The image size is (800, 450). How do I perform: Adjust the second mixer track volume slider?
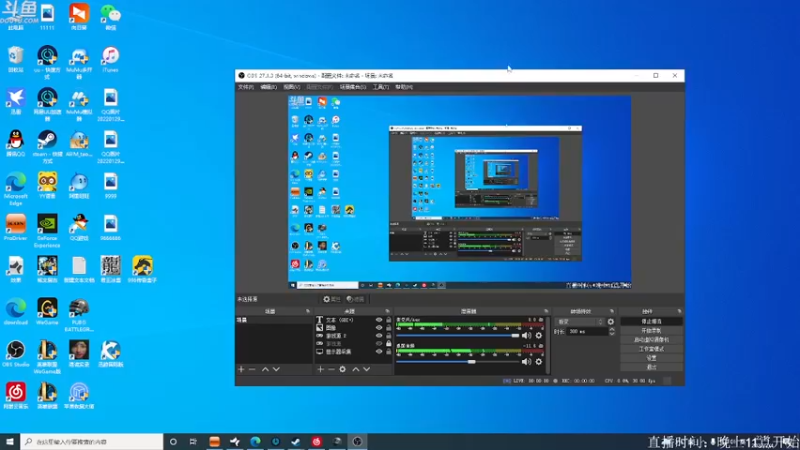[458, 362]
